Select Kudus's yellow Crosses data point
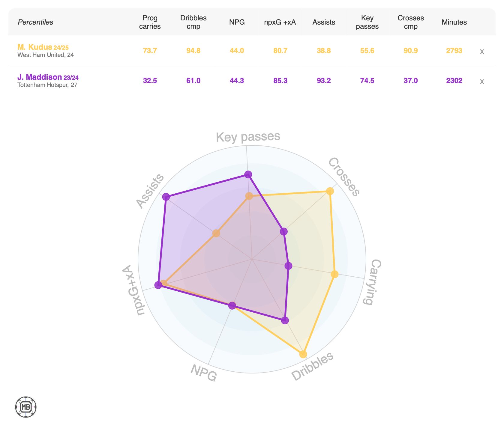 330,191
